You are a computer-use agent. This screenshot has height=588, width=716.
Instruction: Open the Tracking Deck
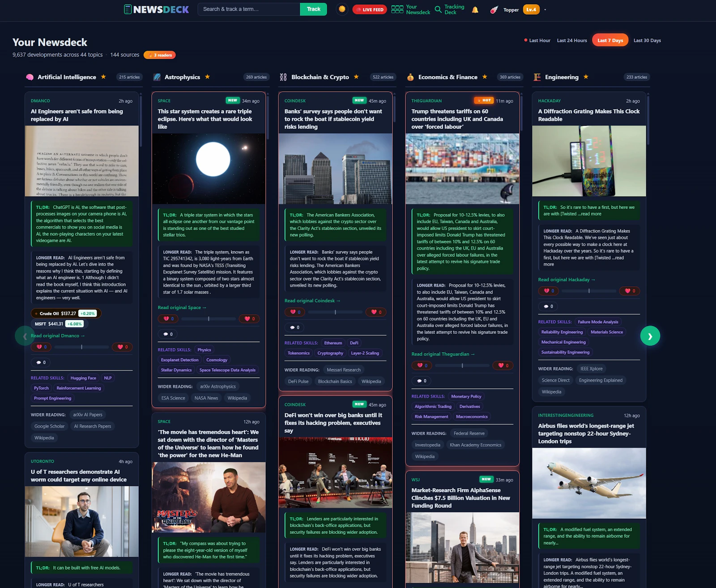[449, 9]
